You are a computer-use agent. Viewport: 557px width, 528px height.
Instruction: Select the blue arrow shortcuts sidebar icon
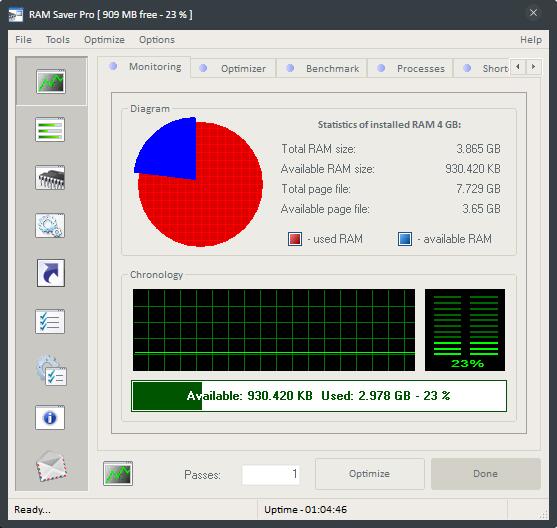click(51, 273)
